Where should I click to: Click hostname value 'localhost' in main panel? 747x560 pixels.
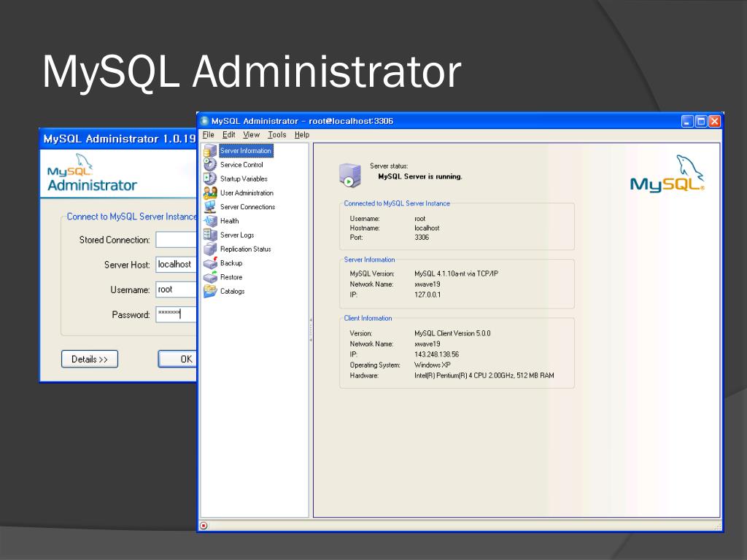427,228
